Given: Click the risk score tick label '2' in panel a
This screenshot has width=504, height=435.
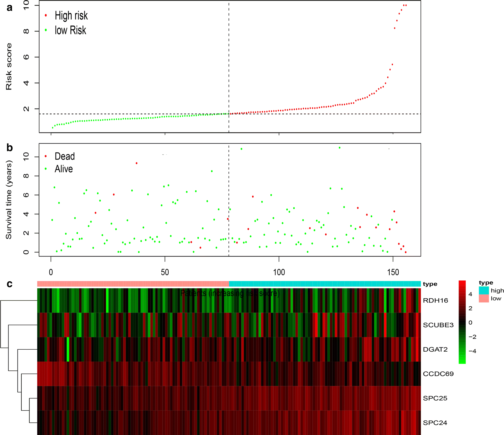Looking at the screenshot, I should [26, 109].
